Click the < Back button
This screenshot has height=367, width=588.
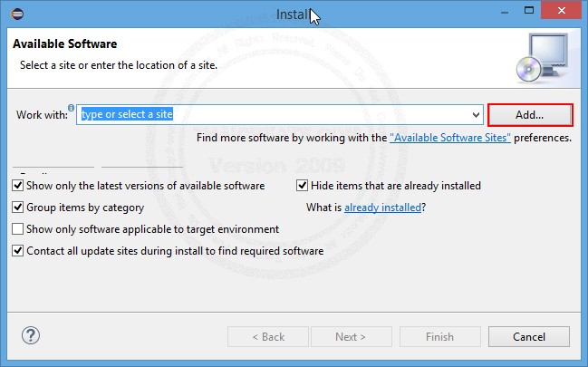(268, 336)
